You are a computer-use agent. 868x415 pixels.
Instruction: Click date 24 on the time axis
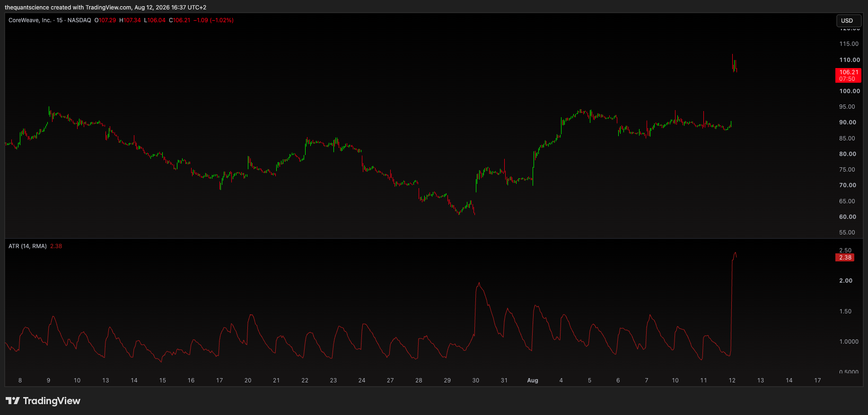click(362, 380)
